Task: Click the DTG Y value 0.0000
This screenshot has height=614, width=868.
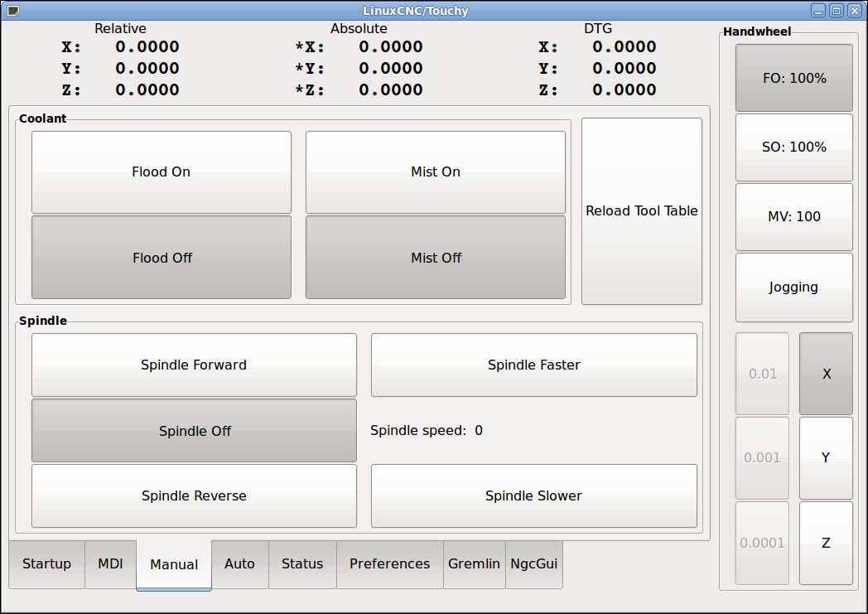Action: pos(624,69)
